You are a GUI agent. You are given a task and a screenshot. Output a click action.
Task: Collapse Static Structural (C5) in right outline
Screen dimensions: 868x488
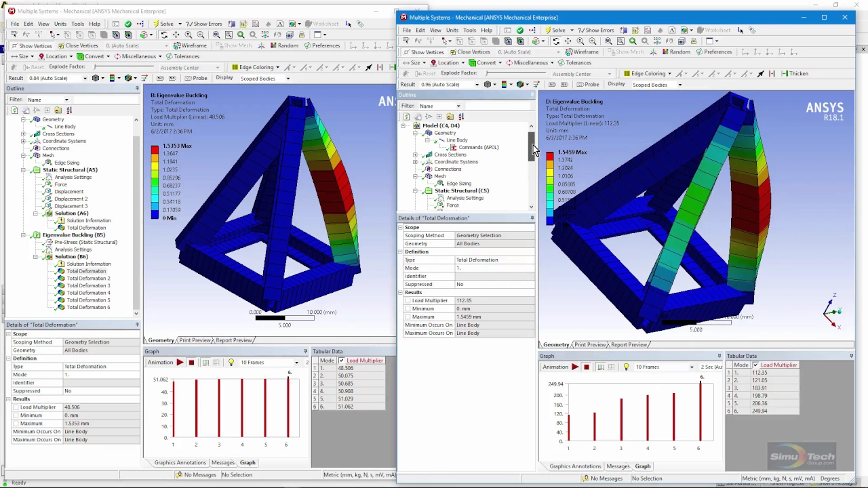415,190
